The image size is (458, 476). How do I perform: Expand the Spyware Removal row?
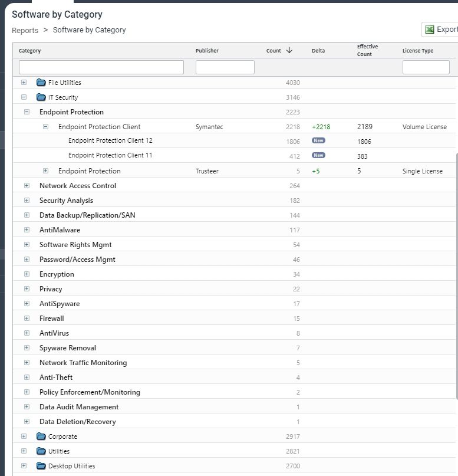pyautogui.click(x=27, y=347)
